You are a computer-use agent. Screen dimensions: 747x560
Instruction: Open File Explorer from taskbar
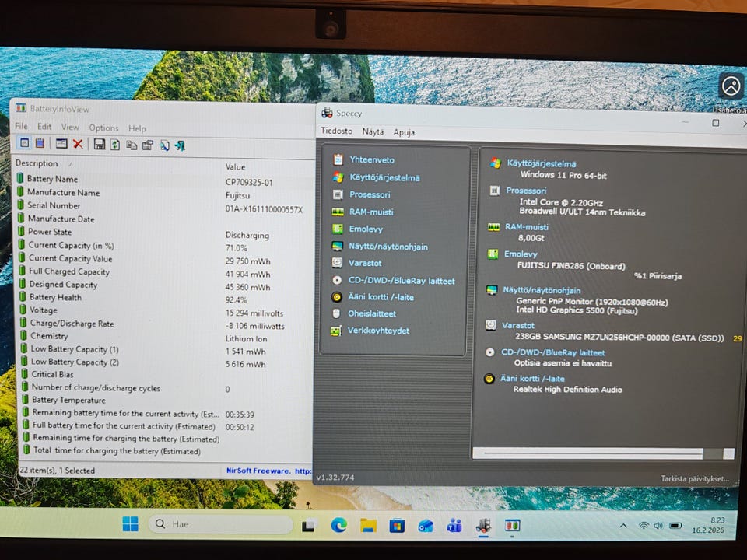368,526
